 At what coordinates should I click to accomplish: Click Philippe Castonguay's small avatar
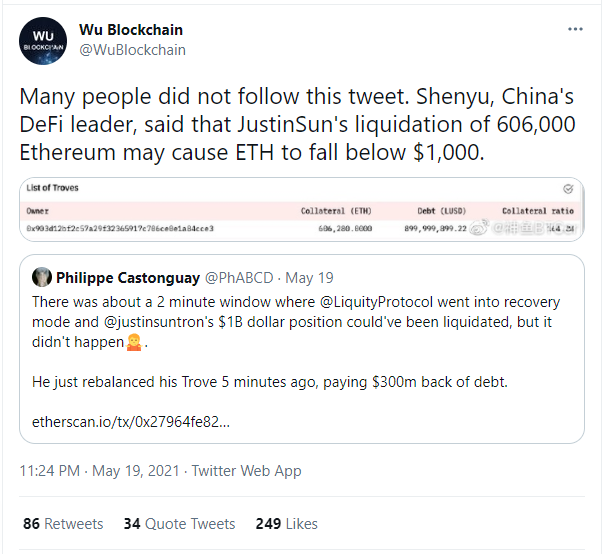[x=42, y=276]
